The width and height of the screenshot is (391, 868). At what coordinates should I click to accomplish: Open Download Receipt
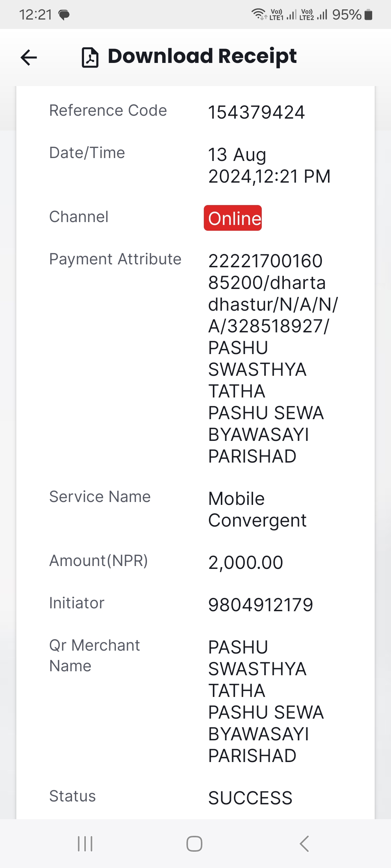(x=202, y=56)
